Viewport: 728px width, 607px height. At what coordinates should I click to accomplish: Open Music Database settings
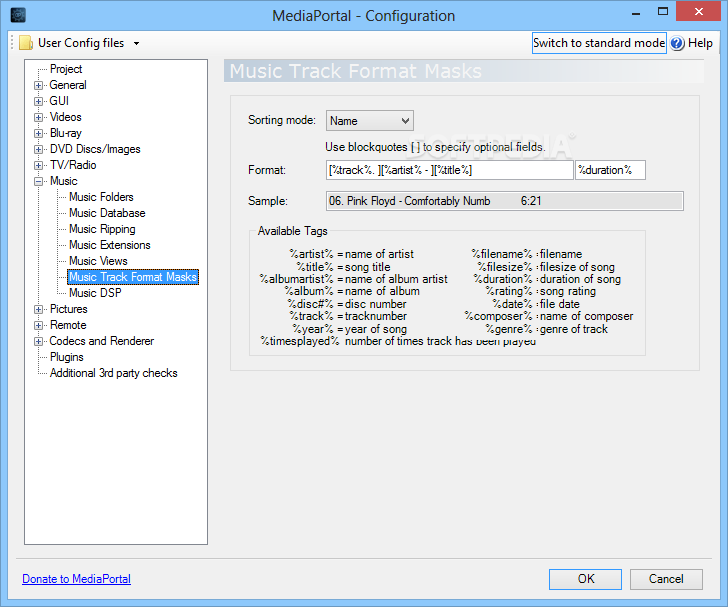point(107,213)
